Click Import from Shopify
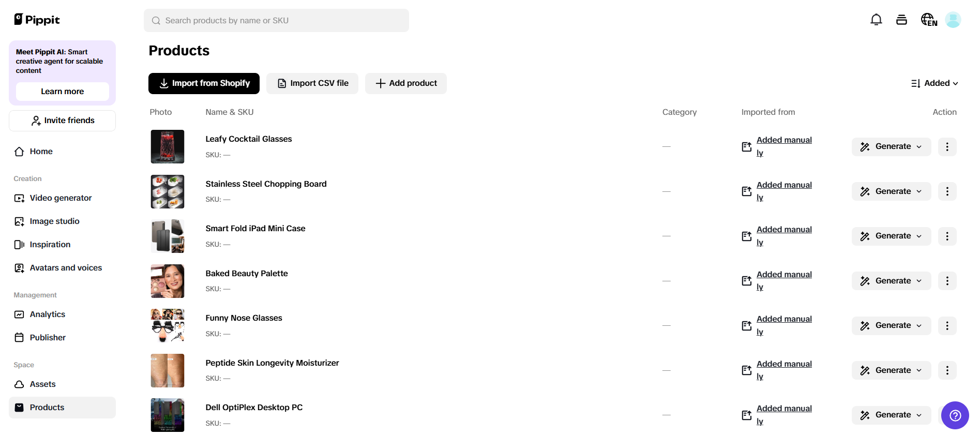 tap(204, 83)
